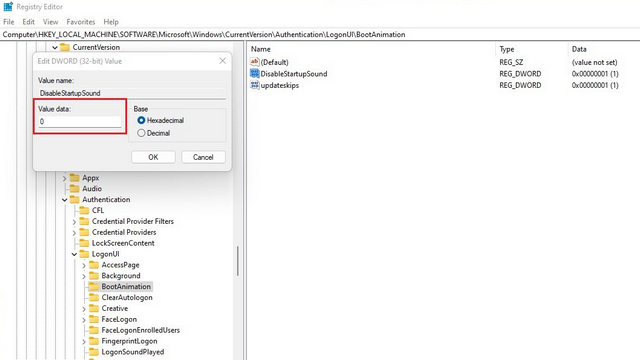Expand the Appx tree node
Screen dimensions: 640x360
pos(64,178)
